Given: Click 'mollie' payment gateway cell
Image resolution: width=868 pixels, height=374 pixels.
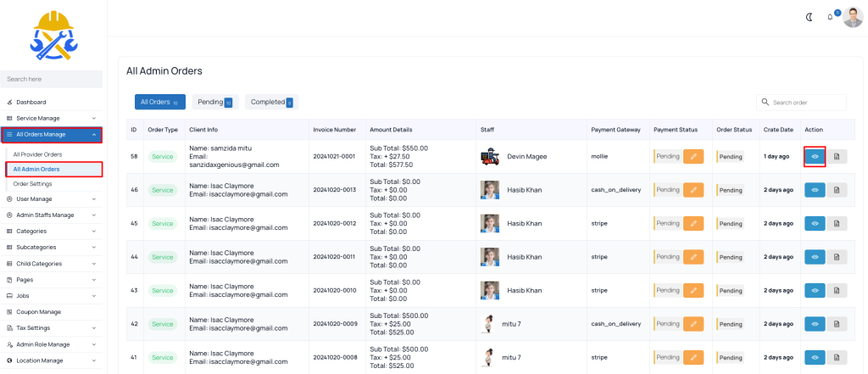Looking at the screenshot, I should pos(599,157).
